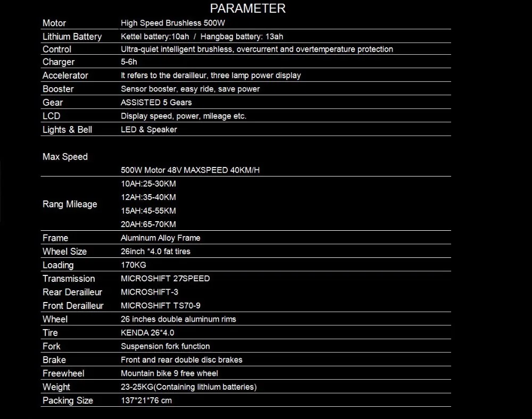Click '26inch *4.0 fat tires' value

pyautogui.click(x=156, y=252)
